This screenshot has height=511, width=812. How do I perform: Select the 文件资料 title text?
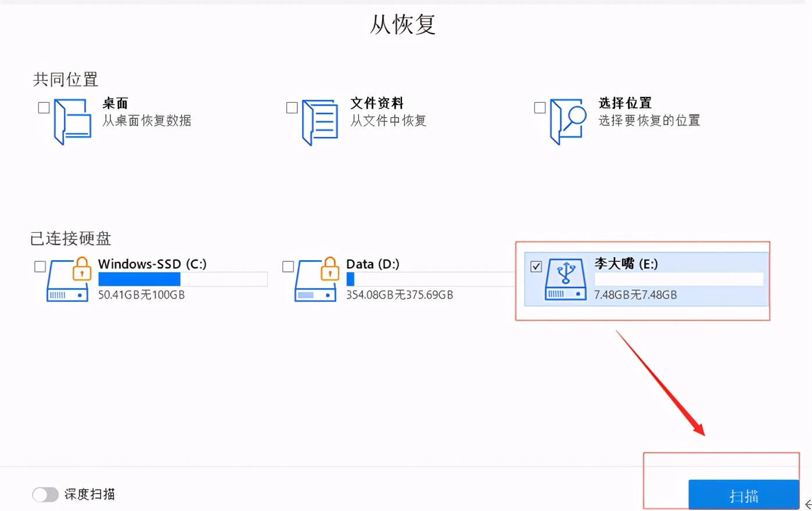click(377, 103)
